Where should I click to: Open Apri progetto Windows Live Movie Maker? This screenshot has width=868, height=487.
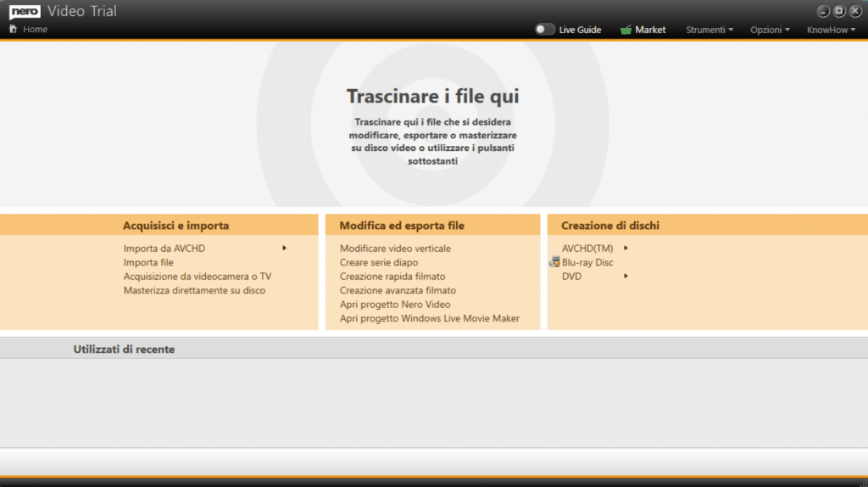click(430, 318)
